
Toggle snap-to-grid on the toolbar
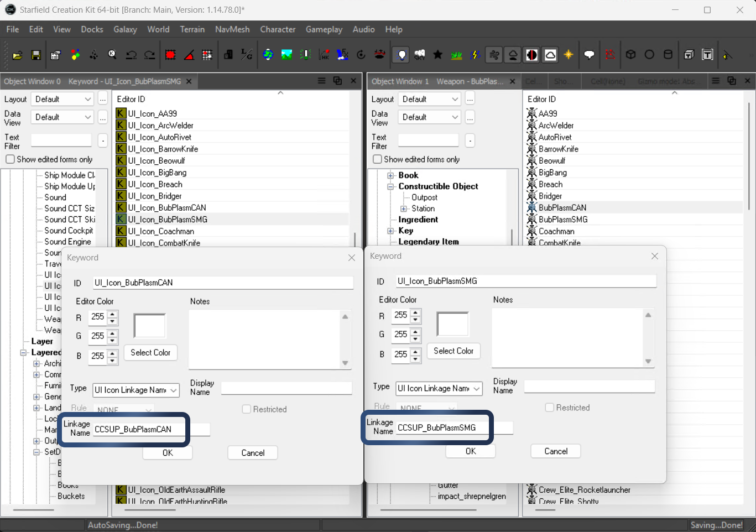[x=170, y=55]
